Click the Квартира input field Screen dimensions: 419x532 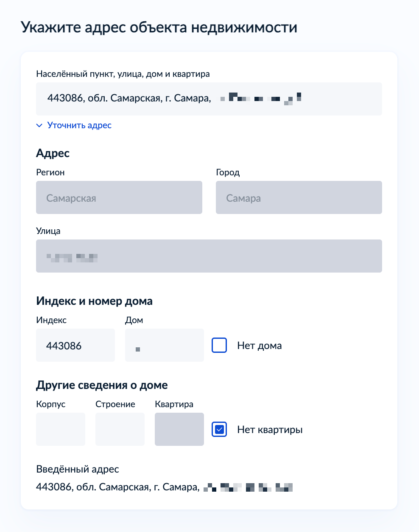pos(179,429)
